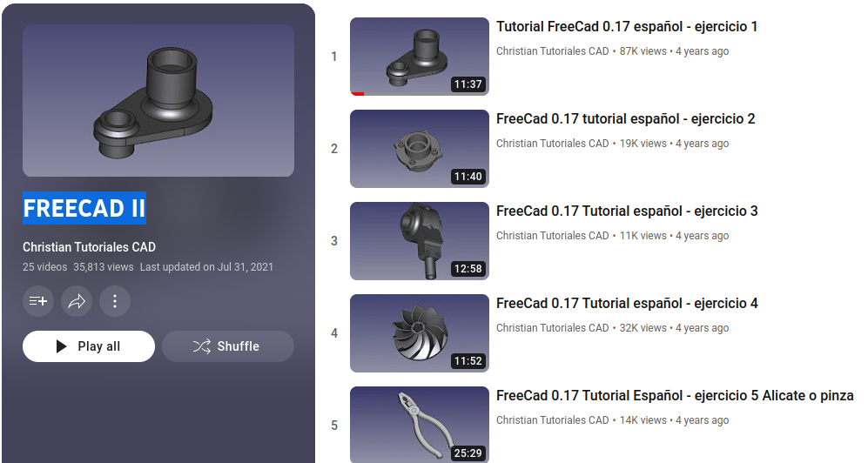
Task: Open the playlist three-dot more options menu
Action: point(115,301)
